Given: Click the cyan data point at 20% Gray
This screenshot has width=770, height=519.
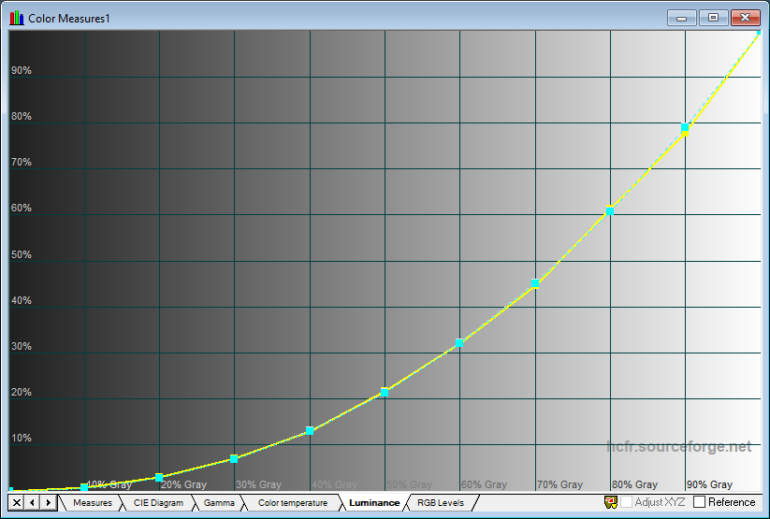Looking at the screenshot, I should (159, 477).
